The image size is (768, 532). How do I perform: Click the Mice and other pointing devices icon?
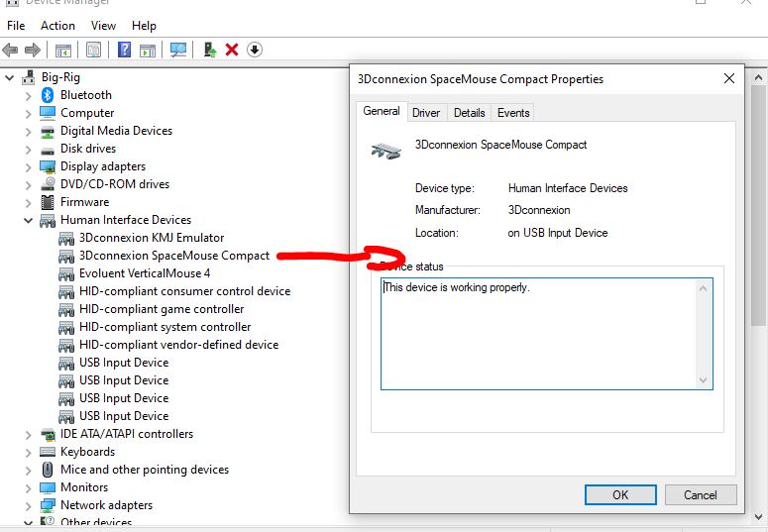[x=48, y=470]
